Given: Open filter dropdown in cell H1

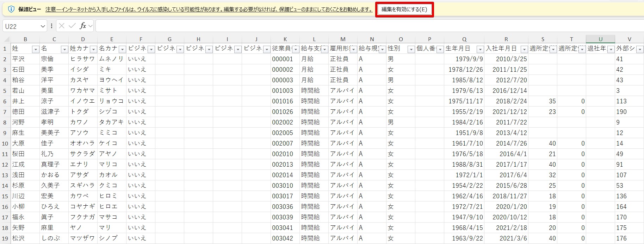Looking at the screenshot, I should (x=209, y=49).
